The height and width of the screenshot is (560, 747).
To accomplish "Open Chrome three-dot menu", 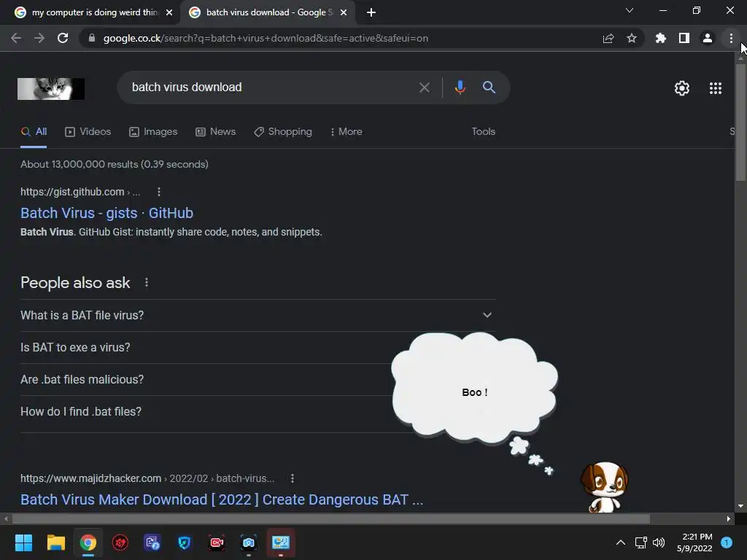I will click(x=731, y=38).
